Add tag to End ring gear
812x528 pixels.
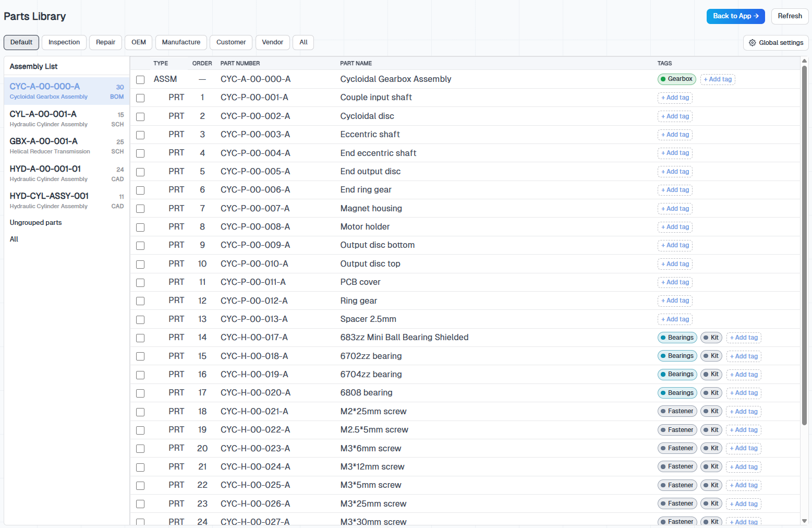(x=675, y=190)
